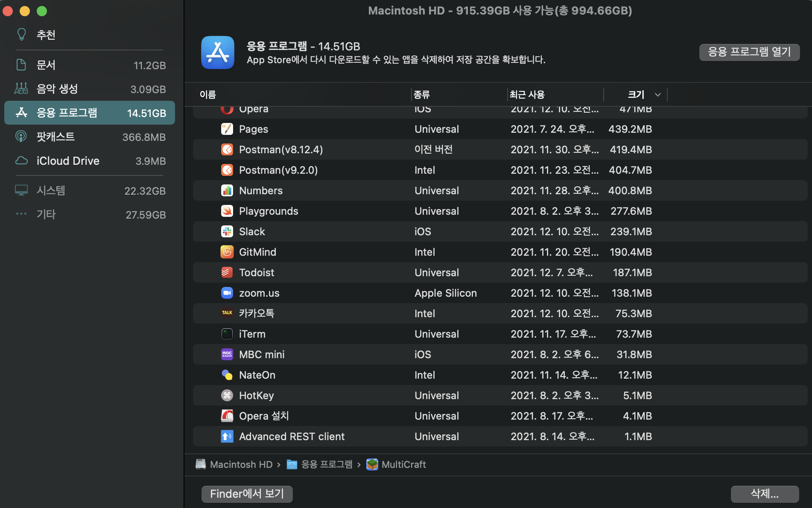Click 기타 entry in sidebar

pos(90,214)
